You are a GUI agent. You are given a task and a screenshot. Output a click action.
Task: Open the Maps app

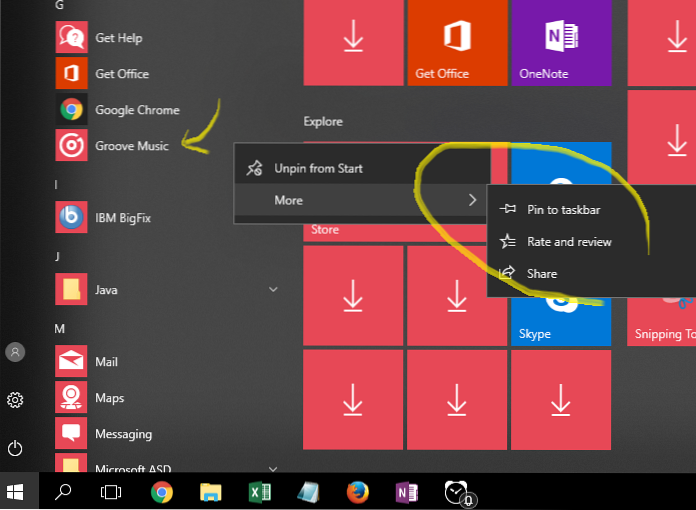click(x=109, y=398)
